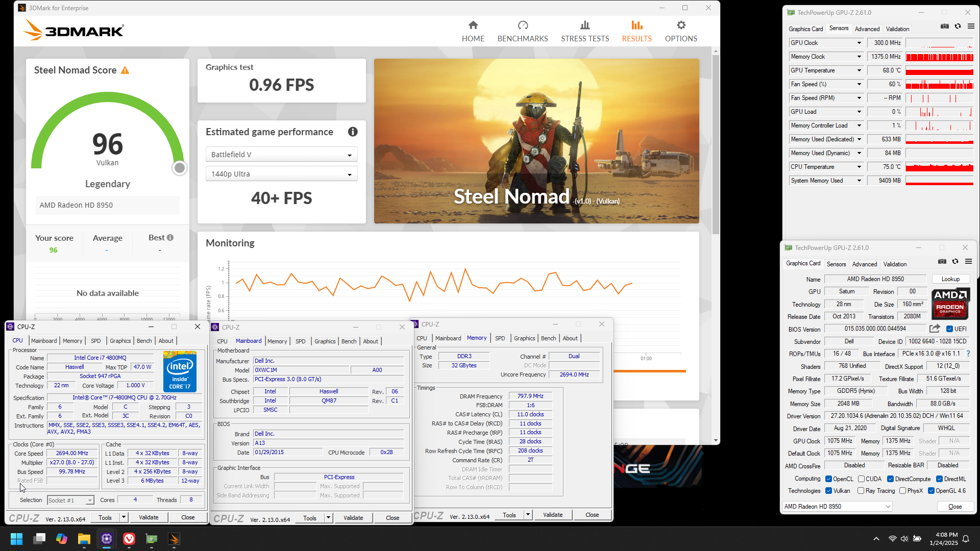This screenshot has width=980, height=551.
Task: Toggle the PhysX checkbox
Action: coord(903,491)
